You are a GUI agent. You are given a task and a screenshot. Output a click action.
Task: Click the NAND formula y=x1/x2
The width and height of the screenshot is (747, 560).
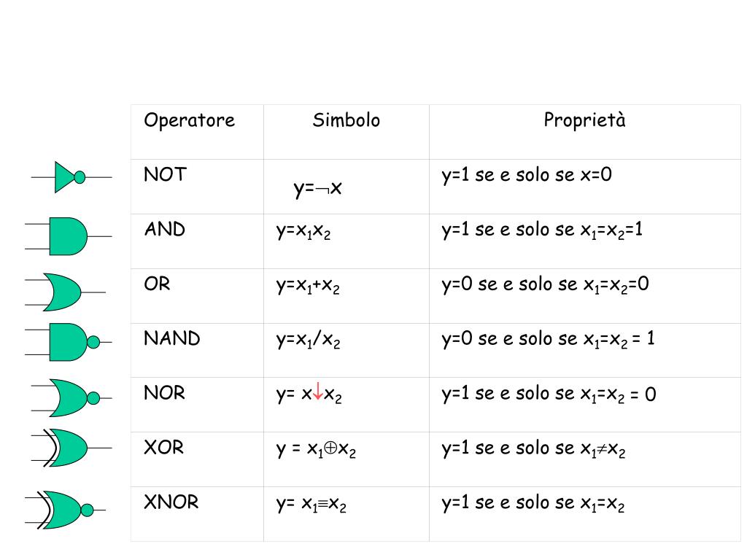tap(309, 340)
